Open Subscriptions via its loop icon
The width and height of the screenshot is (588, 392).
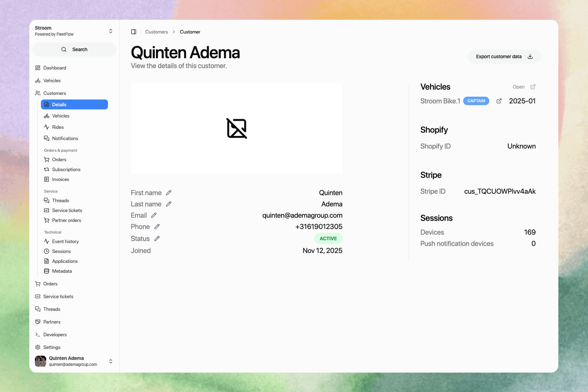(x=47, y=169)
